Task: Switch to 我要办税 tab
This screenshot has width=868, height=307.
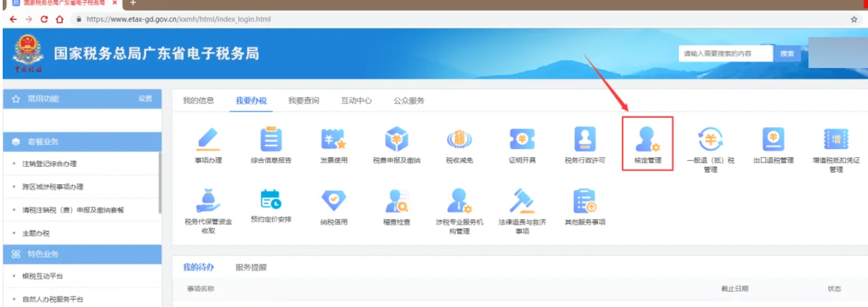Action: (x=251, y=100)
